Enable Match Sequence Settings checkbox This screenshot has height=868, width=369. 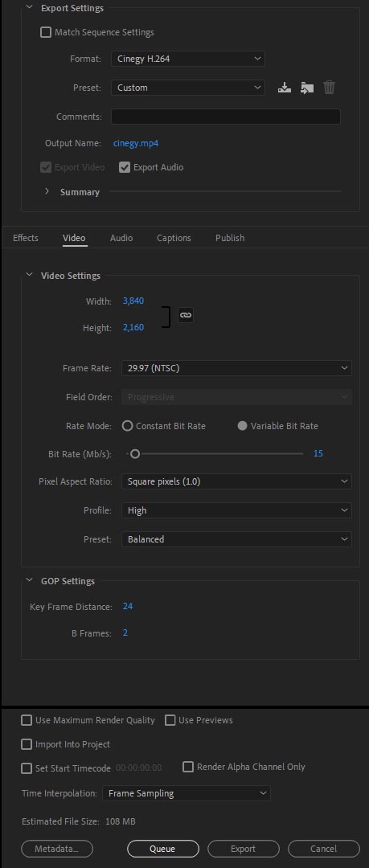[x=46, y=32]
